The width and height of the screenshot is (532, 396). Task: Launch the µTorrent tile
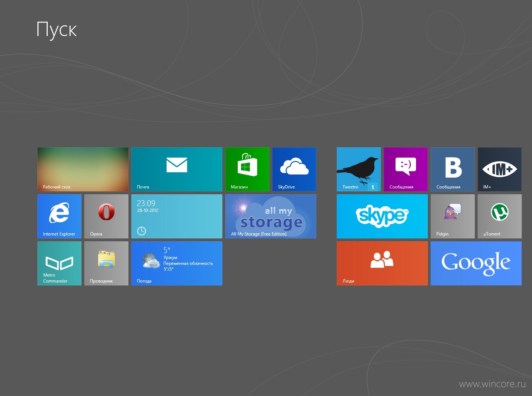click(x=500, y=216)
